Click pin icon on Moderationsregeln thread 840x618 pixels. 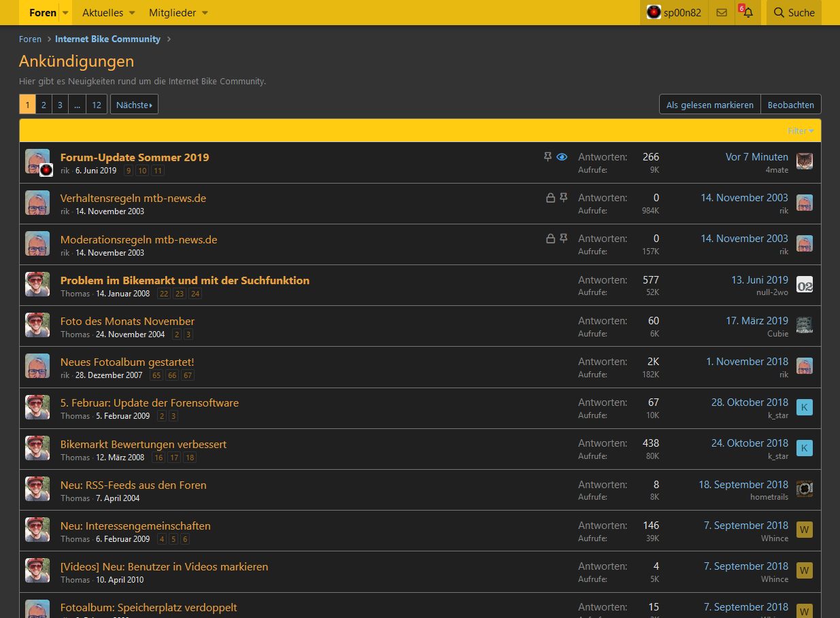coord(563,239)
